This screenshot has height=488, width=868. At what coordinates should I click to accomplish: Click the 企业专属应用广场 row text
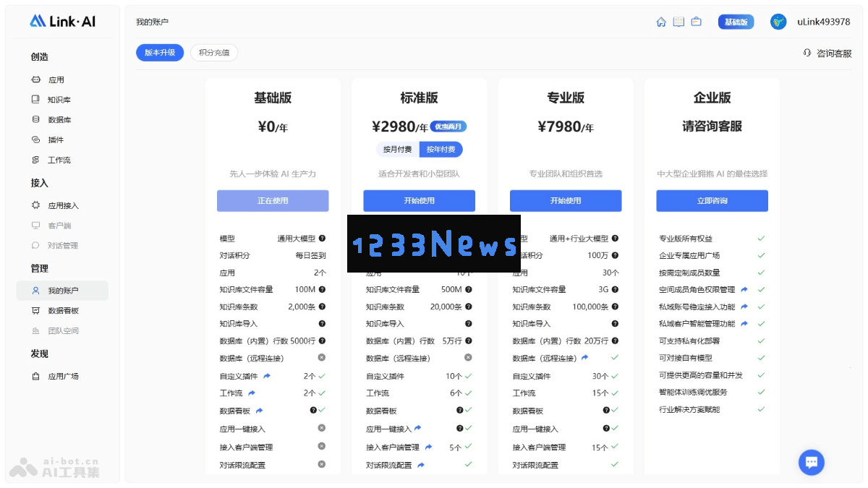(689, 255)
